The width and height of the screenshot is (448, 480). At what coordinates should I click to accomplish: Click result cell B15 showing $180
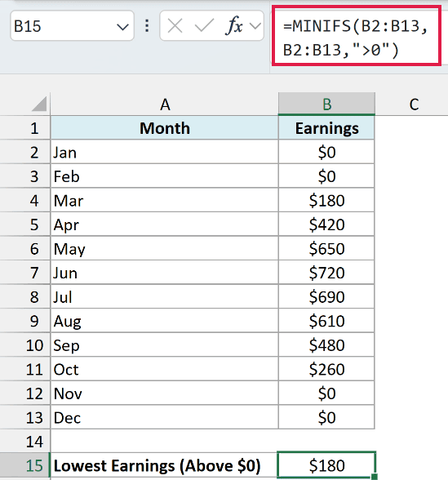(x=326, y=465)
